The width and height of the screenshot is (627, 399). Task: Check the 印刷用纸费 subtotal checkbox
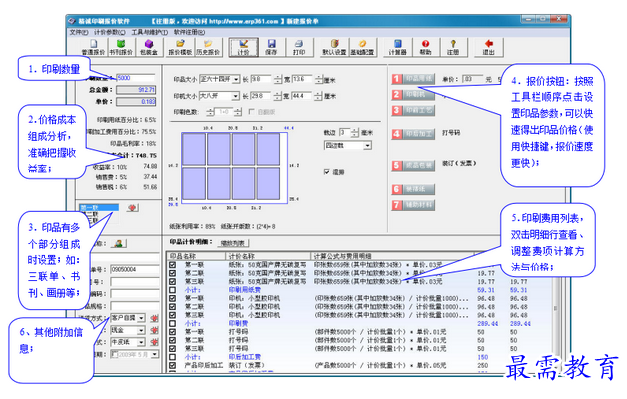[x=172, y=290]
